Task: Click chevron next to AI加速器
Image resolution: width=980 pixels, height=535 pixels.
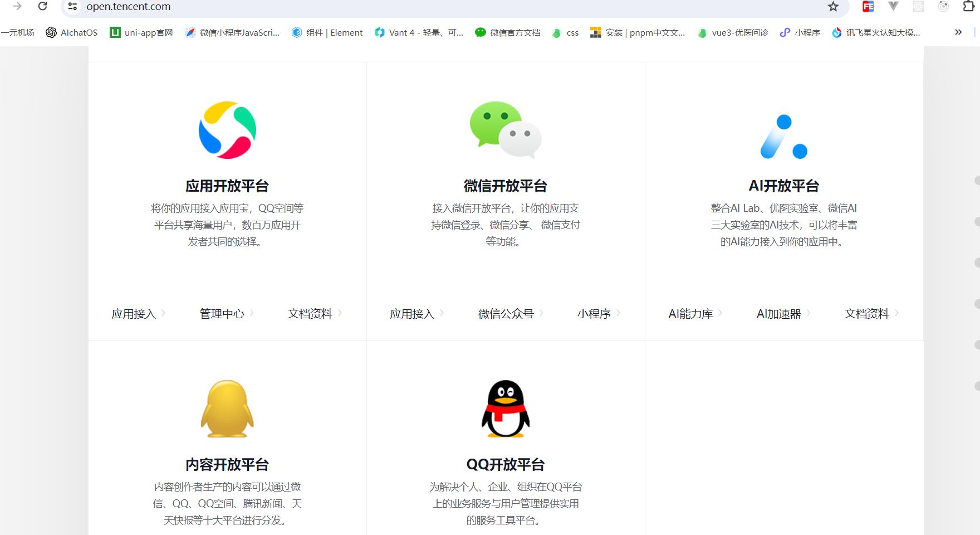Action: point(808,313)
